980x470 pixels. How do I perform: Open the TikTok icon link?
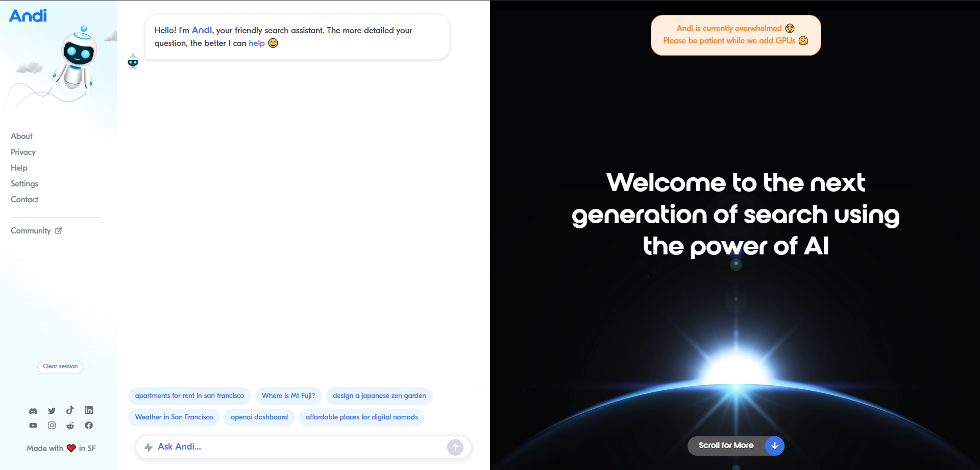click(x=70, y=410)
